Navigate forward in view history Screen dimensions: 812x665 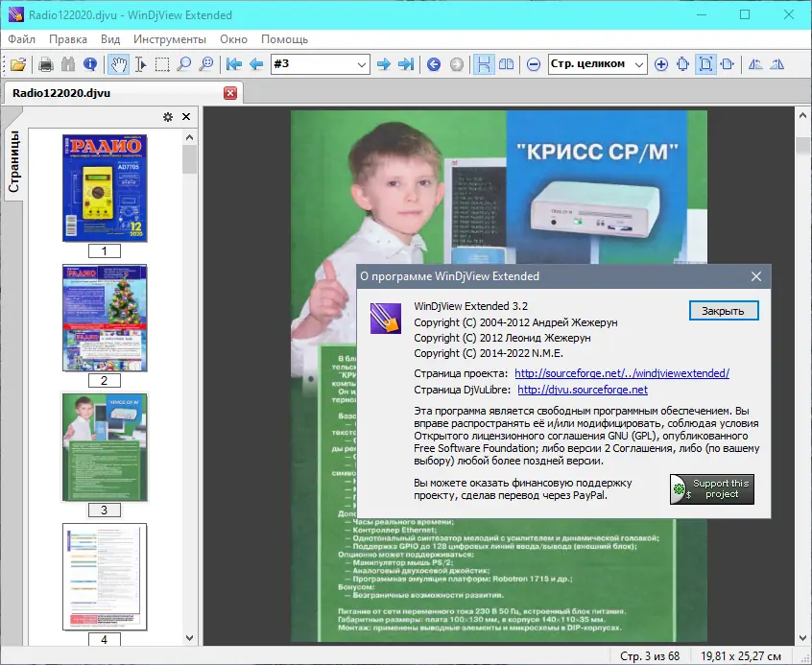pos(456,64)
